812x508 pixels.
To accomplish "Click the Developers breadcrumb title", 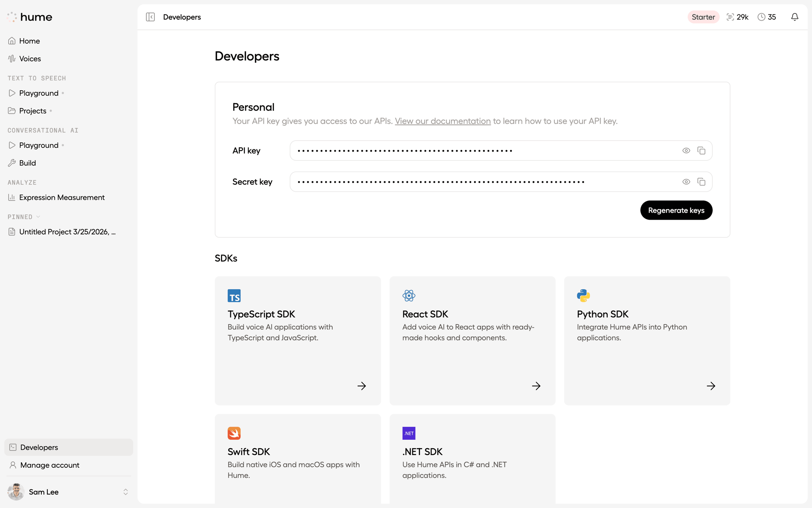I will tap(182, 17).
